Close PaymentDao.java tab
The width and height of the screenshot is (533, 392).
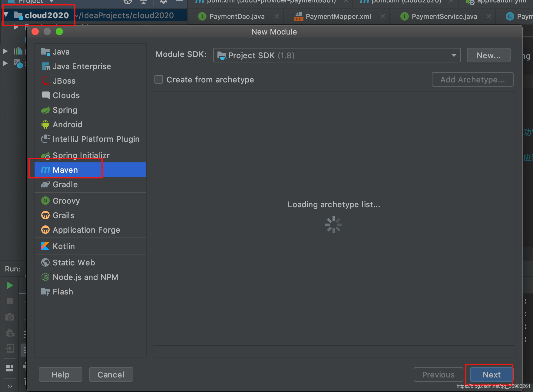pyautogui.click(x=277, y=16)
